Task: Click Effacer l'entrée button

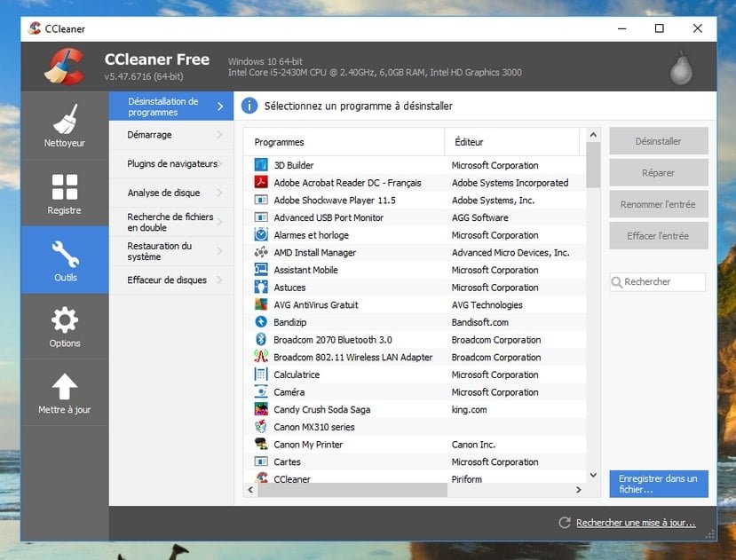Action: [659, 236]
